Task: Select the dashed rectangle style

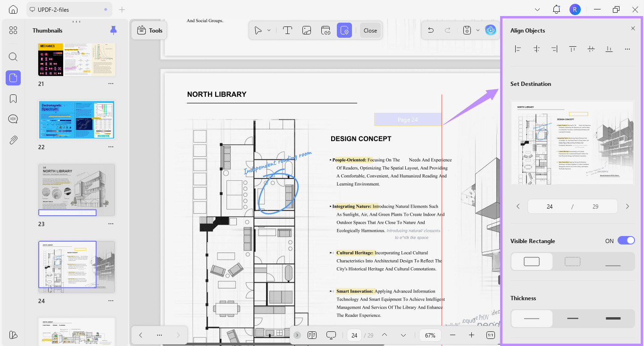Action: click(x=572, y=262)
